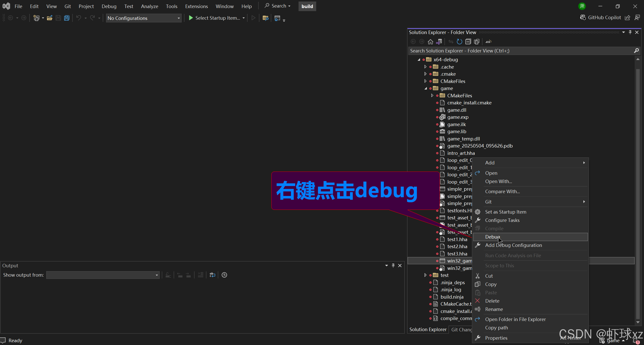This screenshot has height=345, width=644.
Task: Click the Show All Files icon
Action: point(477,42)
